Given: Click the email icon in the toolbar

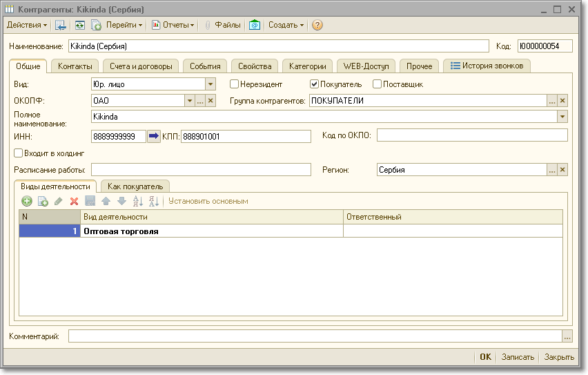Looking at the screenshot, I should 255,25.
